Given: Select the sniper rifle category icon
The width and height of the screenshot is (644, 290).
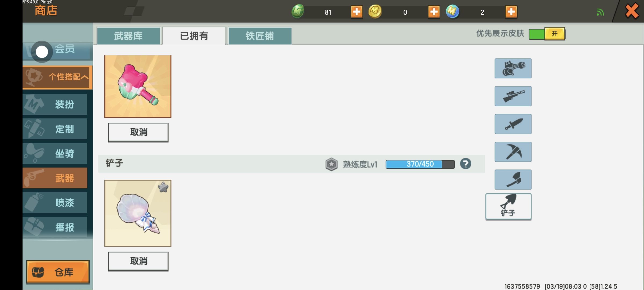Looking at the screenshot, I should 513,96.
